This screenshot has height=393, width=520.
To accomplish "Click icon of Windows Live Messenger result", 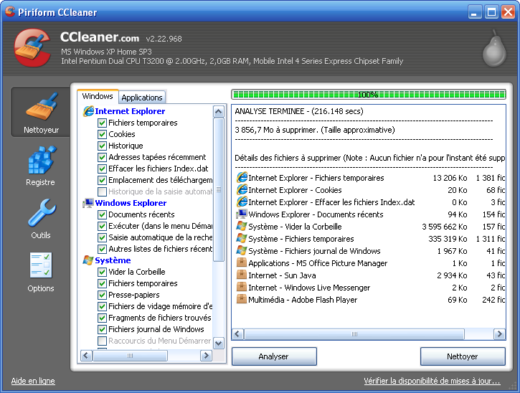I will [242, 287].
